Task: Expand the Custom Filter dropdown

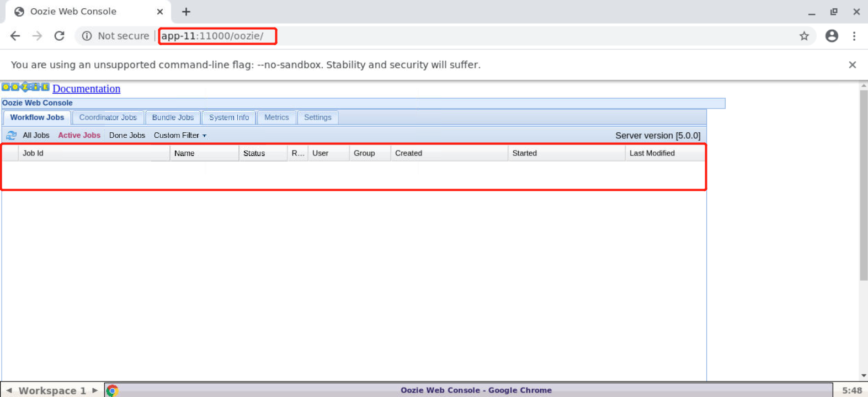Action: click(180, 135)
